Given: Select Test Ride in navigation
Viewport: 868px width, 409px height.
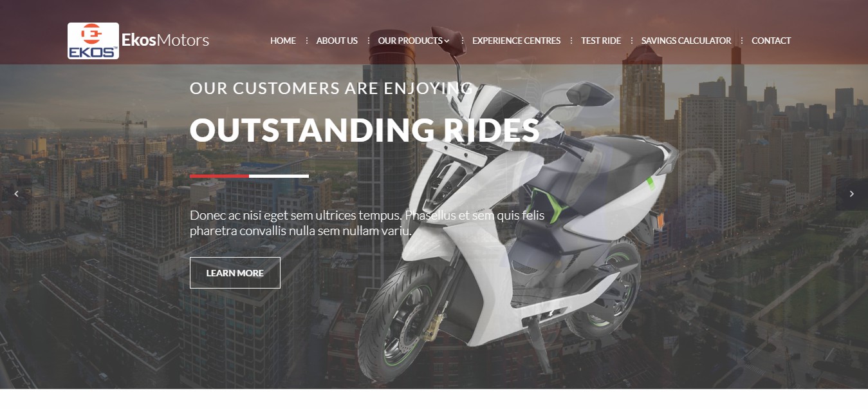Looking at the screenshot, I should (x=601, y=41).
